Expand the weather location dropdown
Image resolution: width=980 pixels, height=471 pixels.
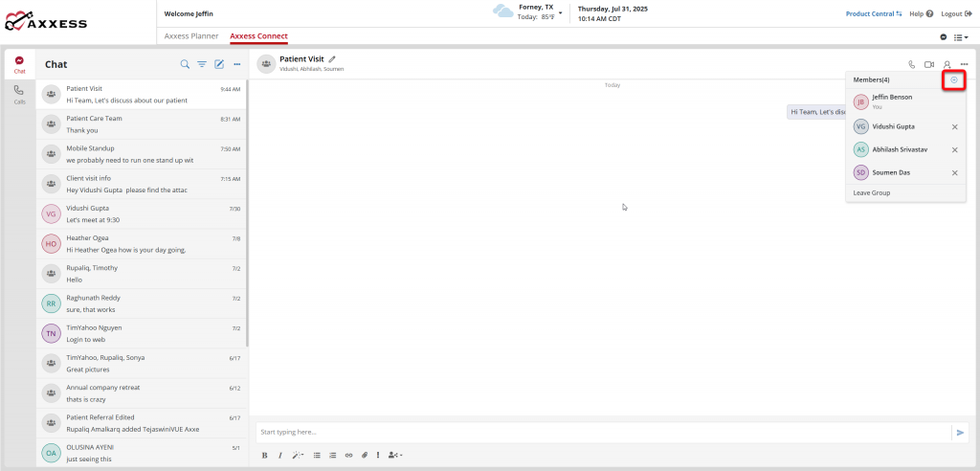[561, 12]
